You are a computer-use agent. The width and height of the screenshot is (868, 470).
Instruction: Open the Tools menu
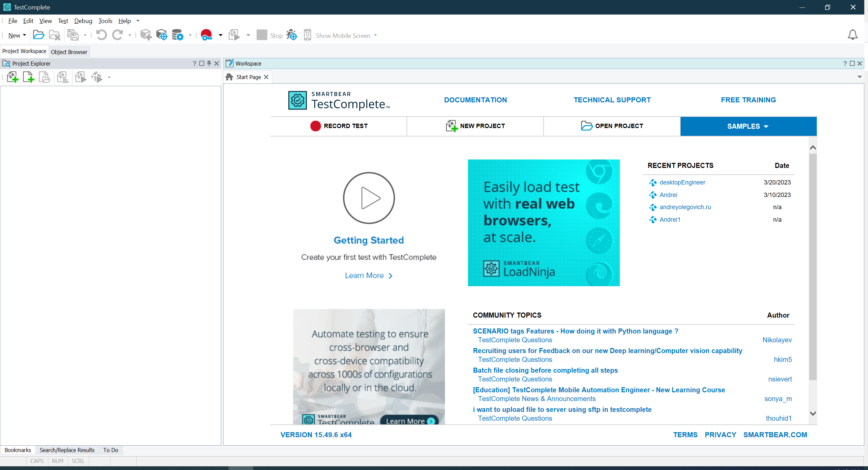tap(105, 21)
